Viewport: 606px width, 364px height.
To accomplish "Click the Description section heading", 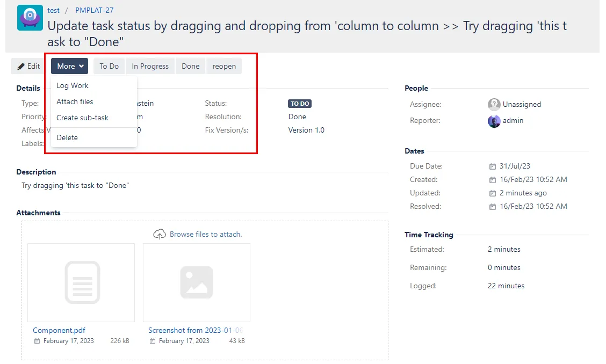I will (36, 172).
